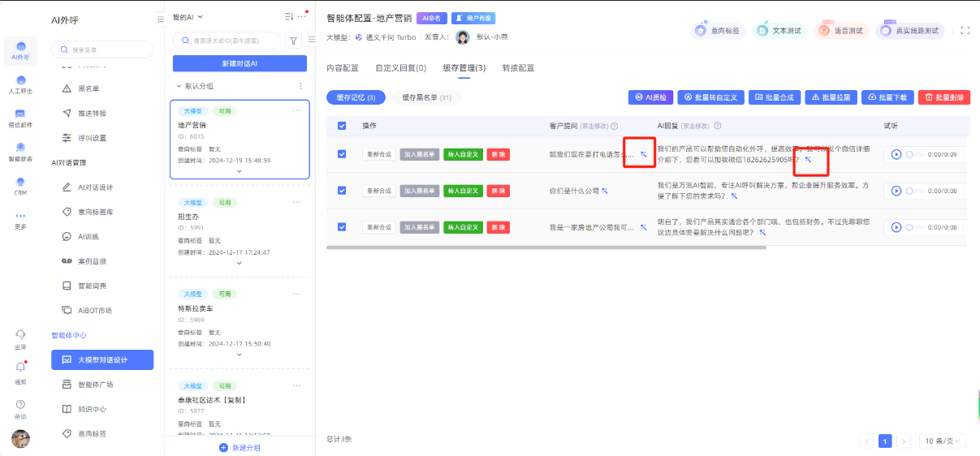Open the 通知 notification bell
The height and width of the screenshot is (456, 980).
20,368
